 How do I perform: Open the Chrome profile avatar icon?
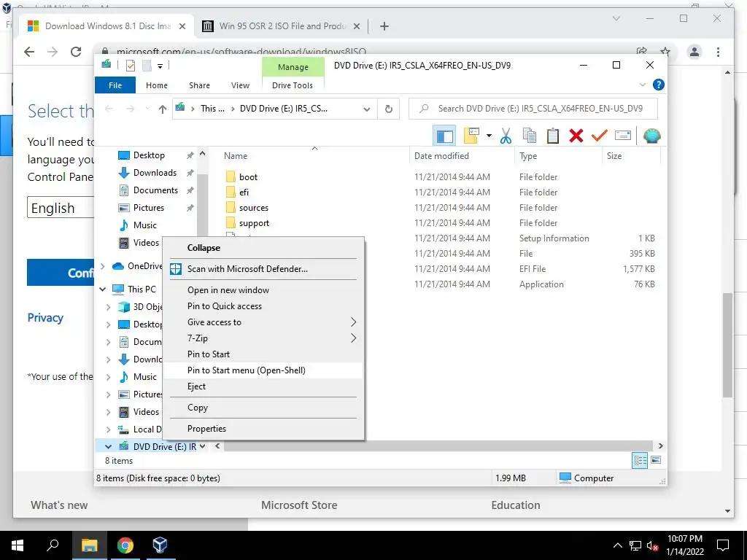[x=694, y=52]
